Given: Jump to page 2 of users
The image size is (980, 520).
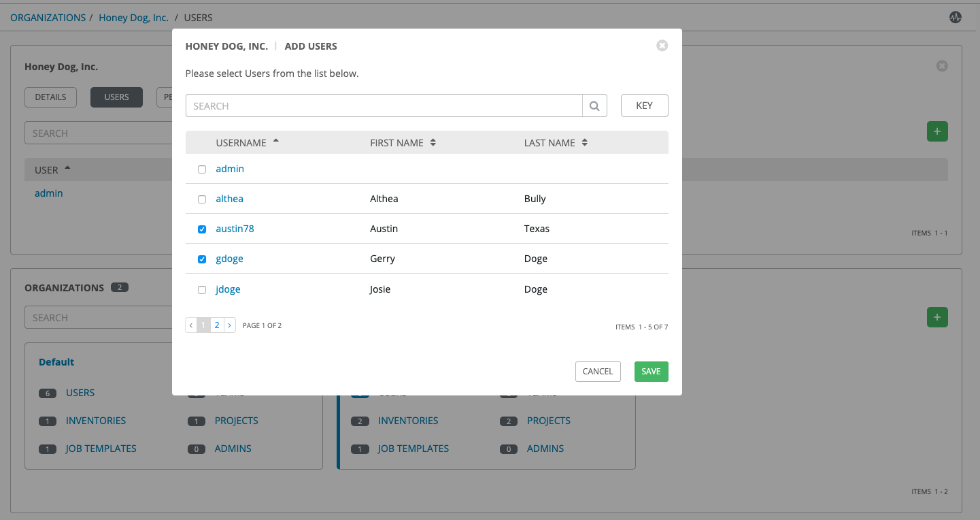Looking at the screenshot, I should pos(217,325).
